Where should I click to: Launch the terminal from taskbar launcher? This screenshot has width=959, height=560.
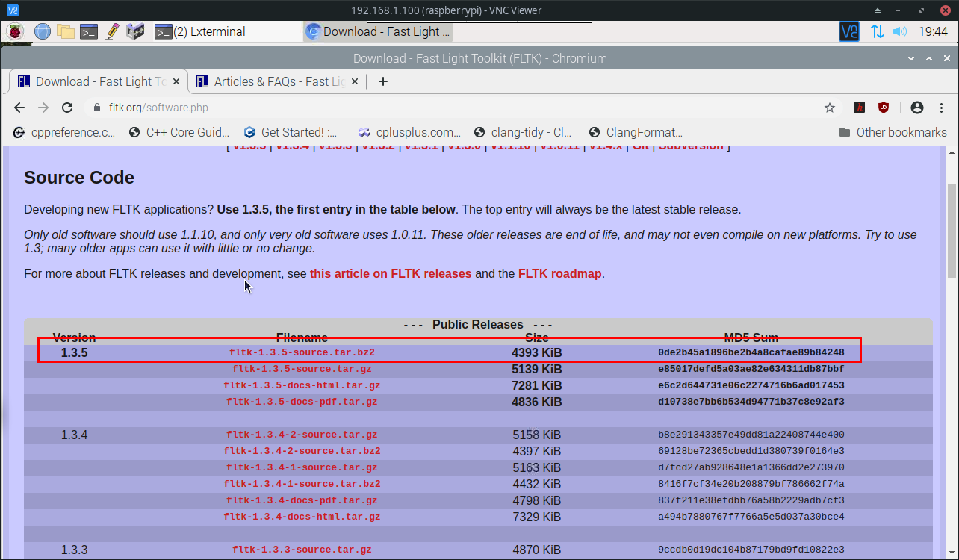(89, 31)
